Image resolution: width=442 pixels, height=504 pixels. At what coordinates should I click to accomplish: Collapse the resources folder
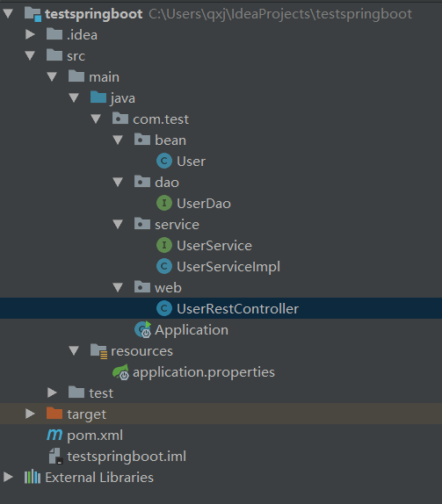coord(74,351)
